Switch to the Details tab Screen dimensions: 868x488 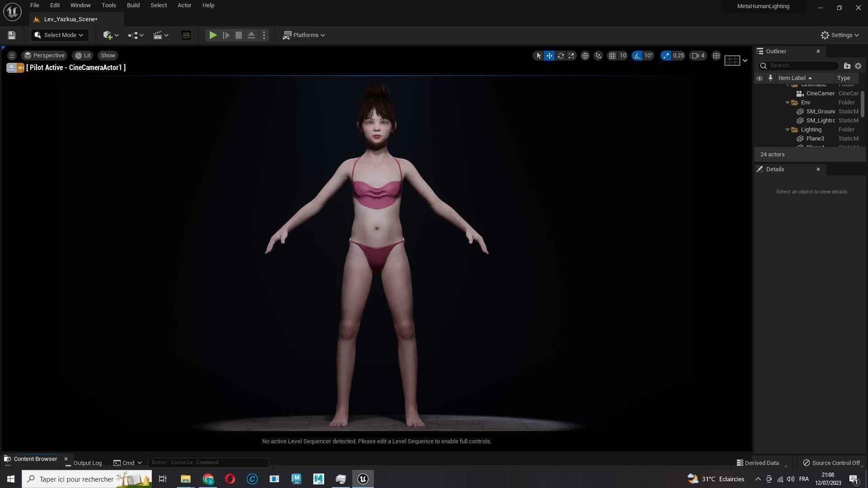[x=775, y=169]
